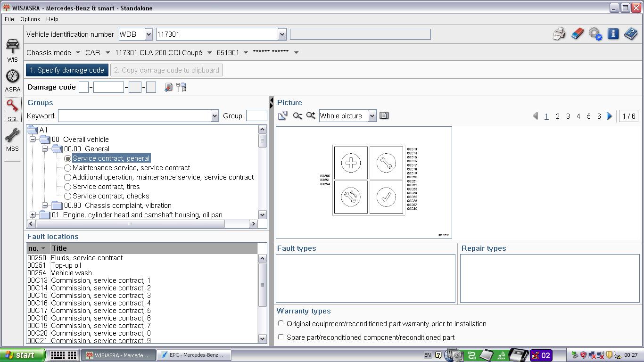Open the Help menu
This screenshot has height=362, width=644.
52,19
